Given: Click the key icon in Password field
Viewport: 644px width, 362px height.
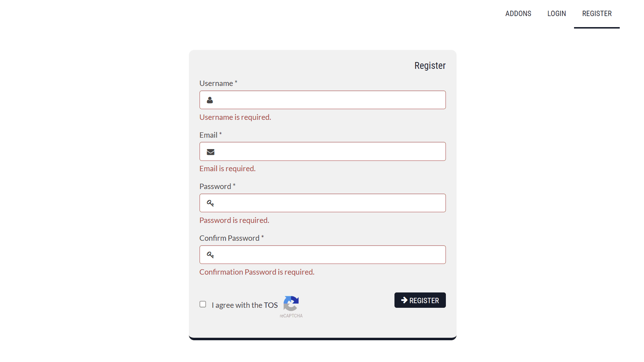Looking at the screenshot, I should (x=210, y=203).
